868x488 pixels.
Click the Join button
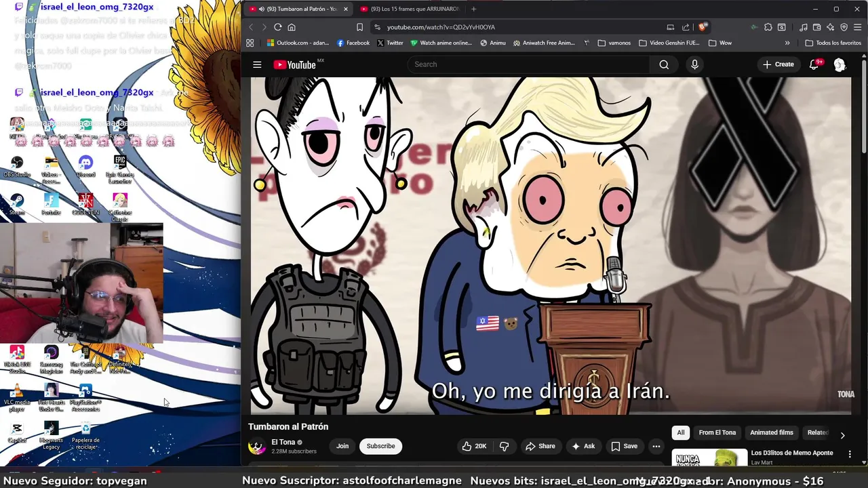pyautogui.click(x=342, y=446)
